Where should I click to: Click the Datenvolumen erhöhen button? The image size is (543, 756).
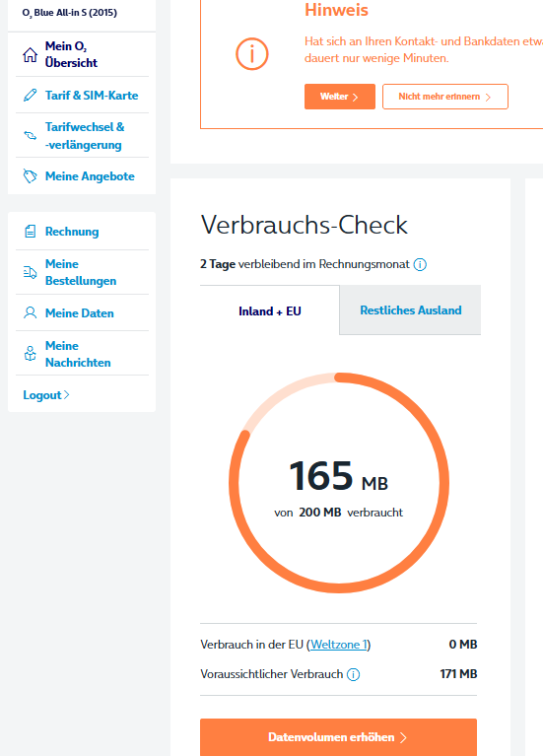339,737
